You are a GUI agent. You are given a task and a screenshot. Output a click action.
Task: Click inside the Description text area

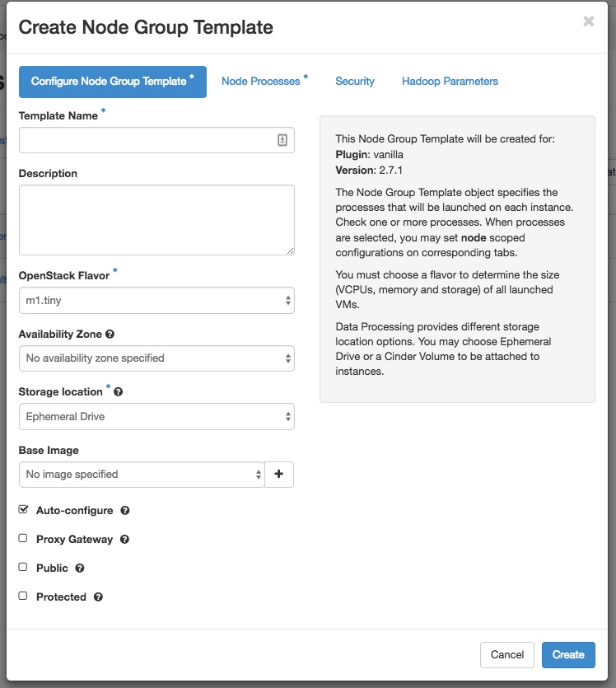coord(156,220)
